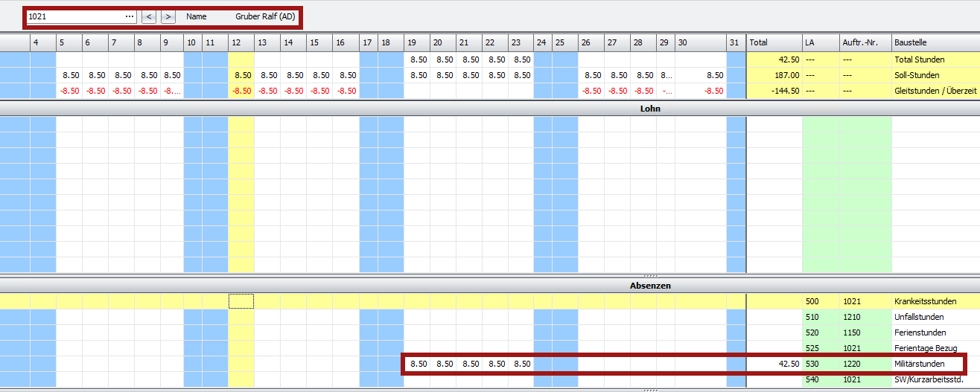Go to next employee with > button
The image size is (980, 392).
click(x=168, y=16)
